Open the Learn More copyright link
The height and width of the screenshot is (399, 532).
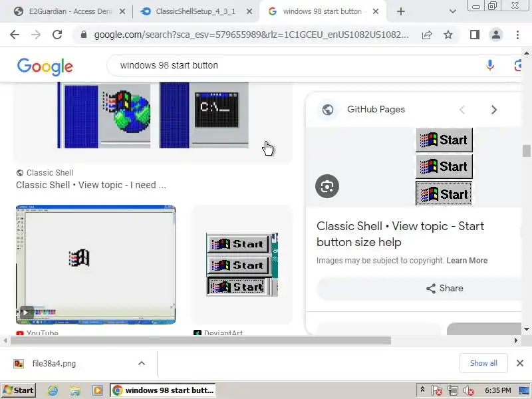tap(467, 261)
